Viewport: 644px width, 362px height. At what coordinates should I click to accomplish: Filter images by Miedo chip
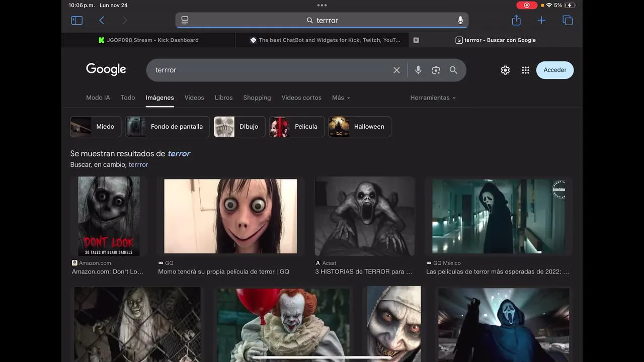96,127
